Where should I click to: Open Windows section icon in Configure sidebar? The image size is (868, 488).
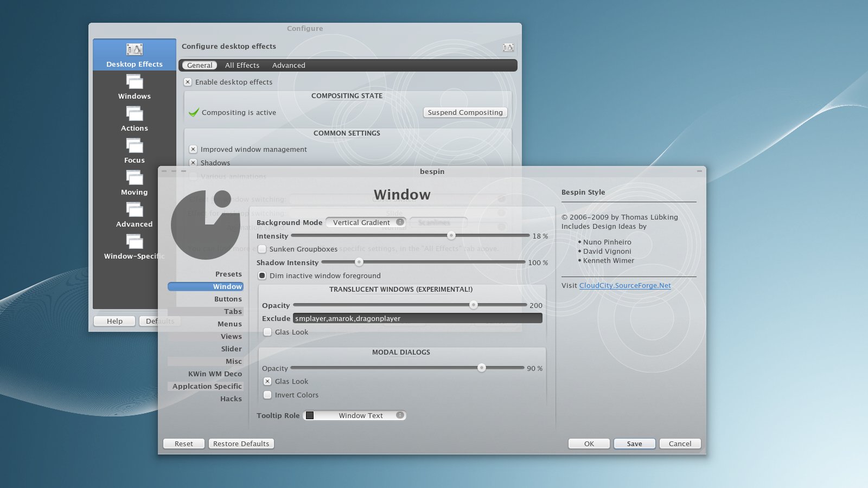click(x=135, y=81)
